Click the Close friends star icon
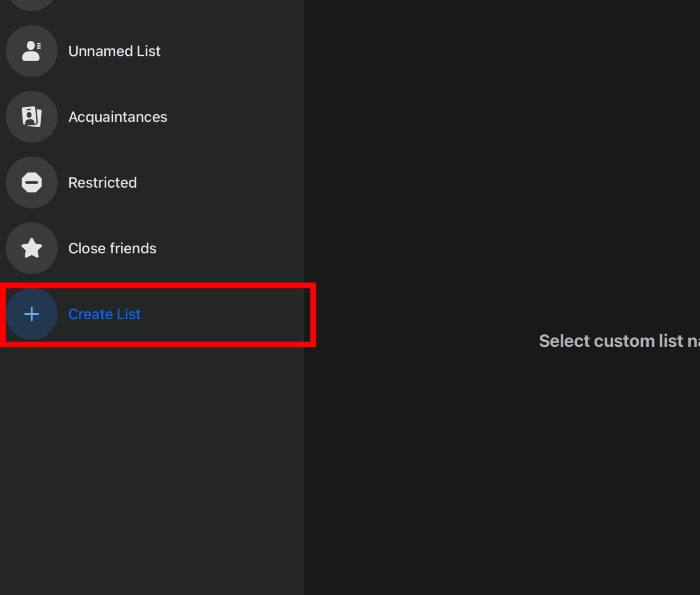700x595 pixels. pyautogui.click(x=31, y=248)
